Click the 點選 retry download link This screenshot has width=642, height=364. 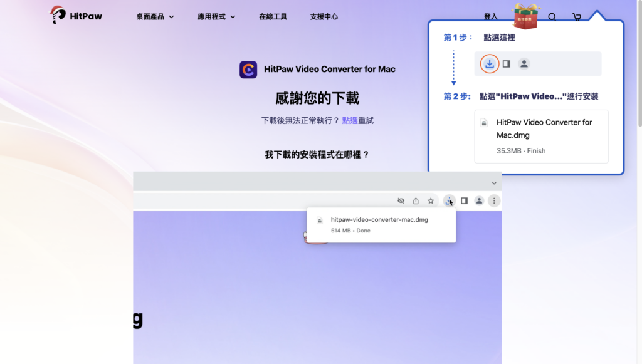350,121
